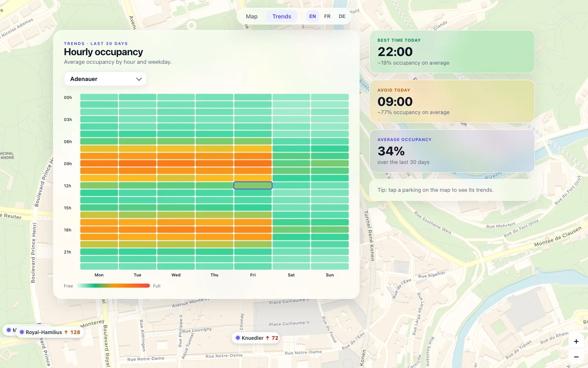Zoom out of the map with minus

[576, 357]
